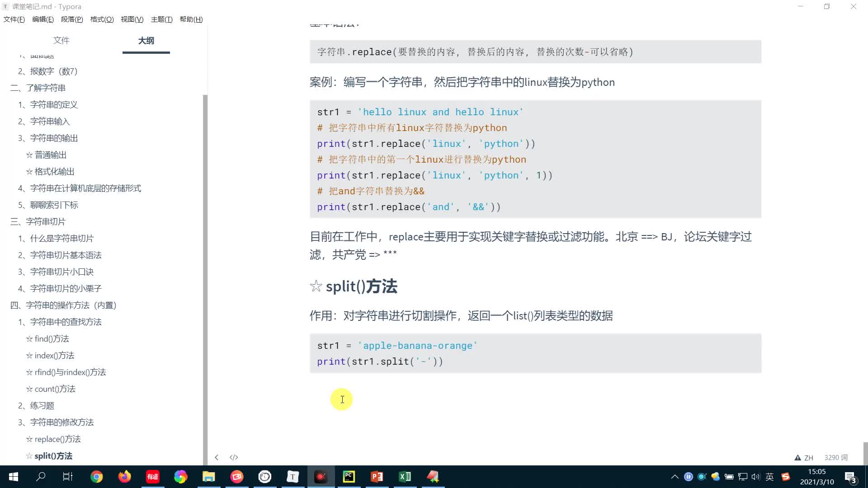The image size is (868, 488).
Task: Open Typora from the taskbar
Action: [292, 477]
